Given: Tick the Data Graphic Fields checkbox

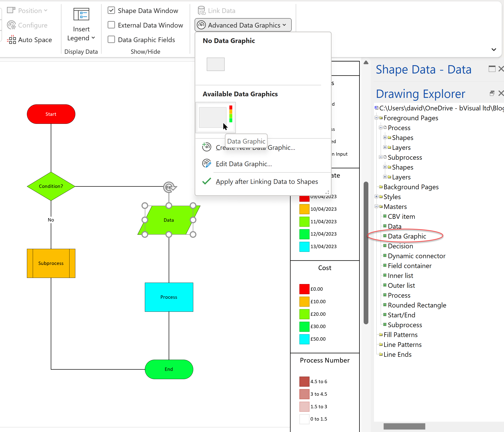Looking at the screenshot, I should click(x=111, y=39).
